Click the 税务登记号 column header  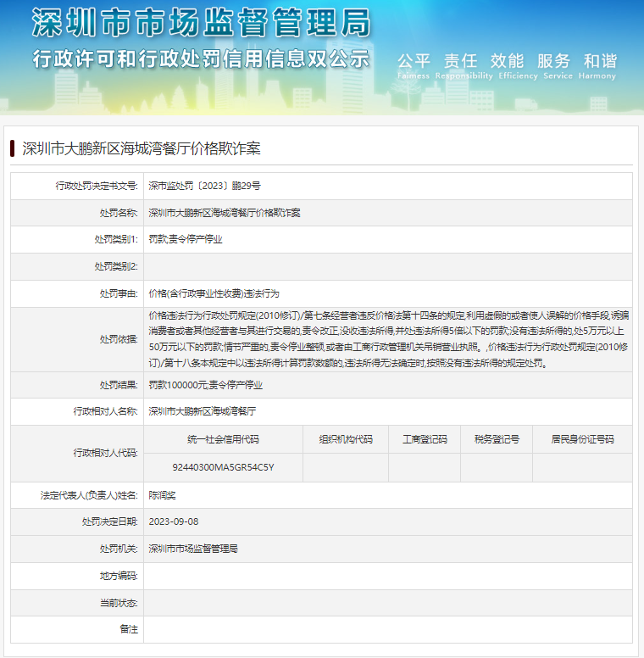(x=497, y=439)
